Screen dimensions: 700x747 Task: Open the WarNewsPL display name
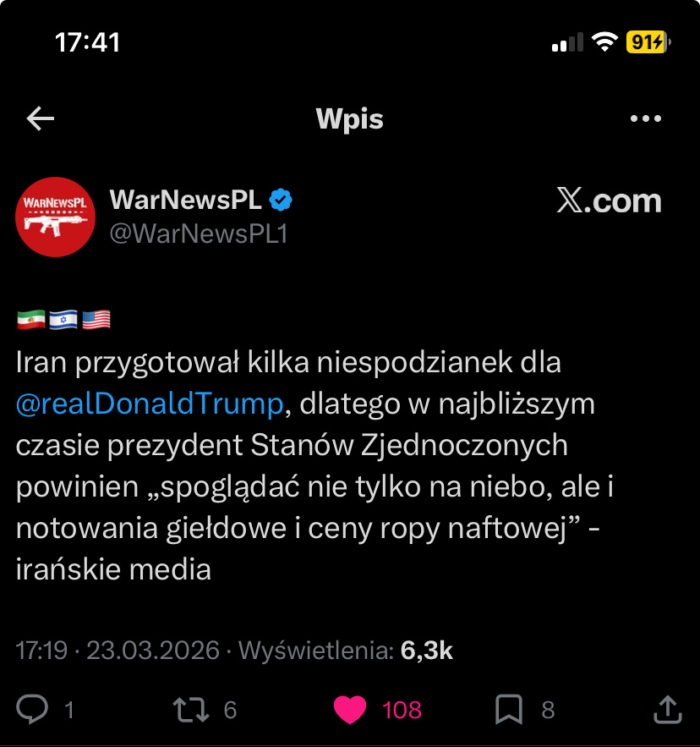point(185,200)
